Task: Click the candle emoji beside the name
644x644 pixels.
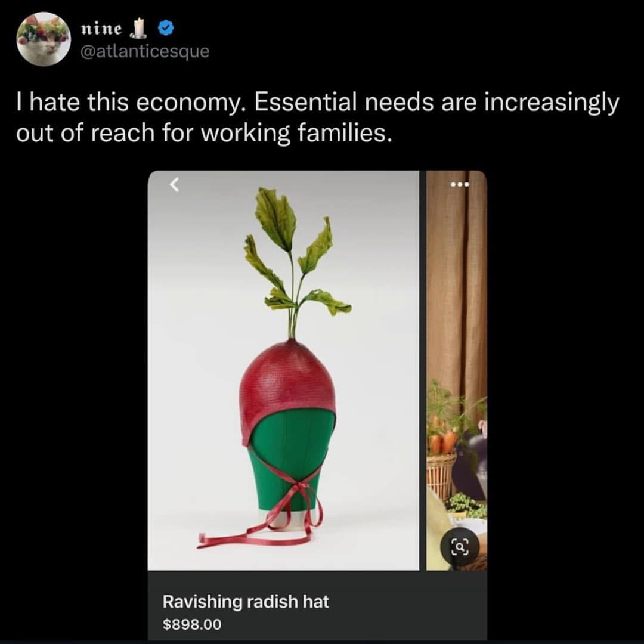Action: tap(141, 27)
